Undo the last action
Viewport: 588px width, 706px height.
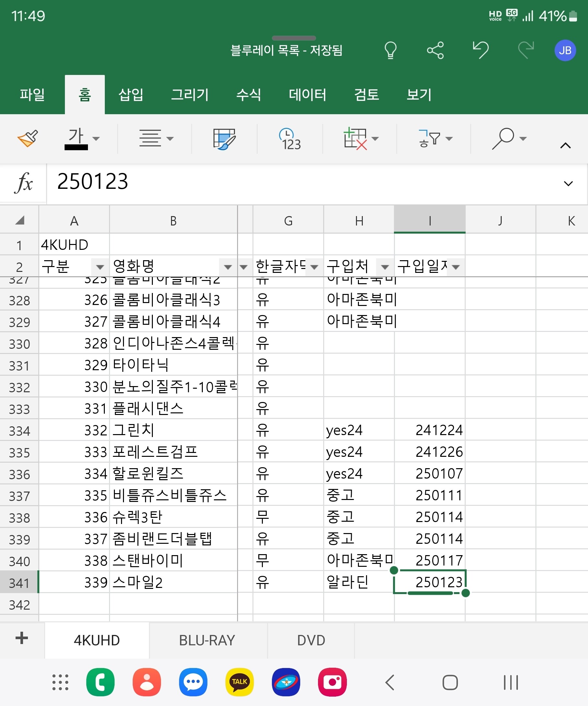pyautogui.click(x=480, y=50)
